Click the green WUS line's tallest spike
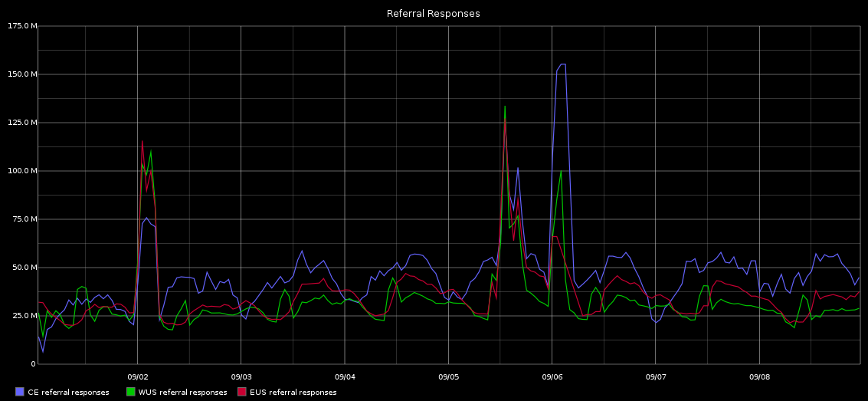Image resolution: width=868 pixels, height=401 pixels. coord(505,107)
